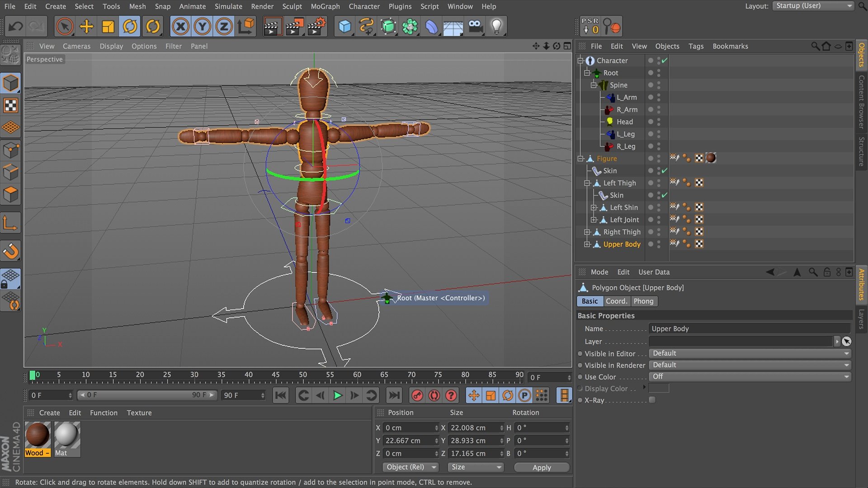Switch to Model mode in left sidebar
Screen dimensions: 868x488
click(x=11, y=83)
